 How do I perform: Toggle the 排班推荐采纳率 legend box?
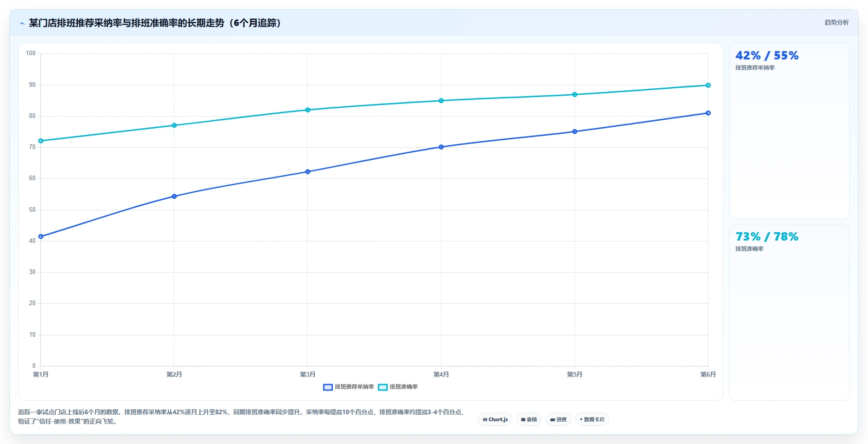click(x=328, y=387)
